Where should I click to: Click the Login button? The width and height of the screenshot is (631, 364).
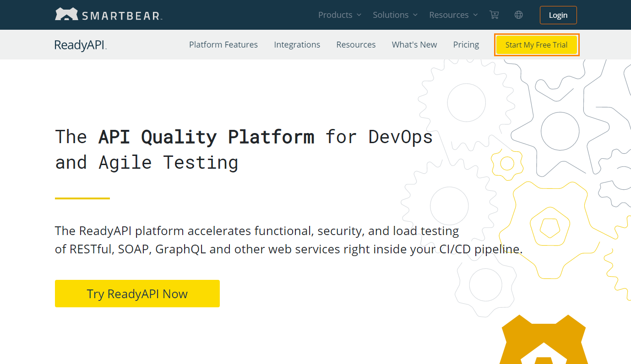click(x=558, y=15)
